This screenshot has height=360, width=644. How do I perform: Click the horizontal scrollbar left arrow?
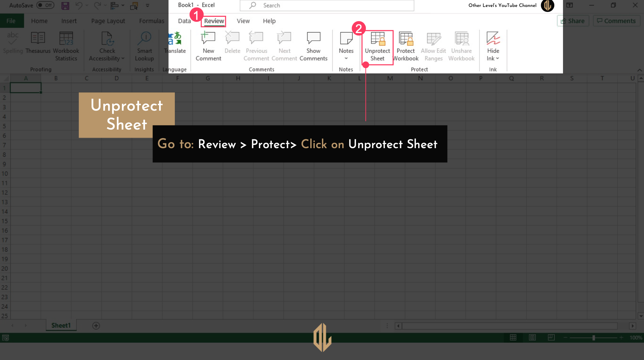[398, 326]
